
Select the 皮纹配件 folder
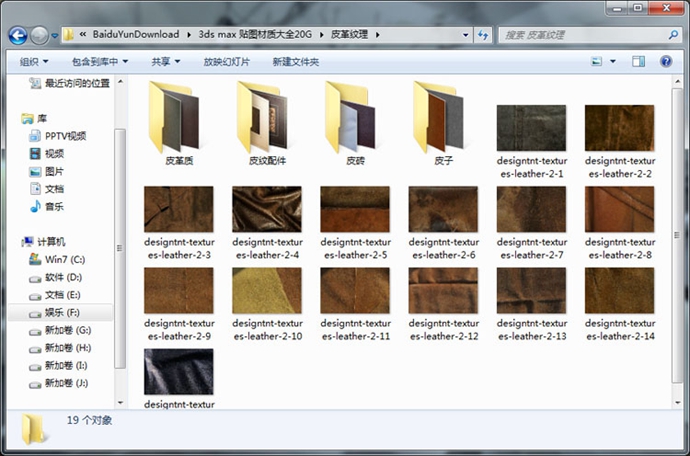pyautogui.click(x=267, y=123)
